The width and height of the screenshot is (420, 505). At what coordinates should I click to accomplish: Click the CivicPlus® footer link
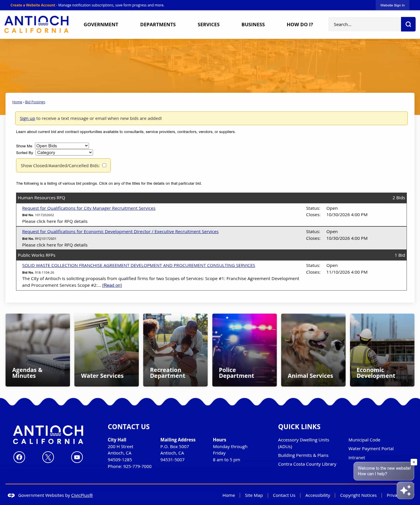(x=82, y=495)
